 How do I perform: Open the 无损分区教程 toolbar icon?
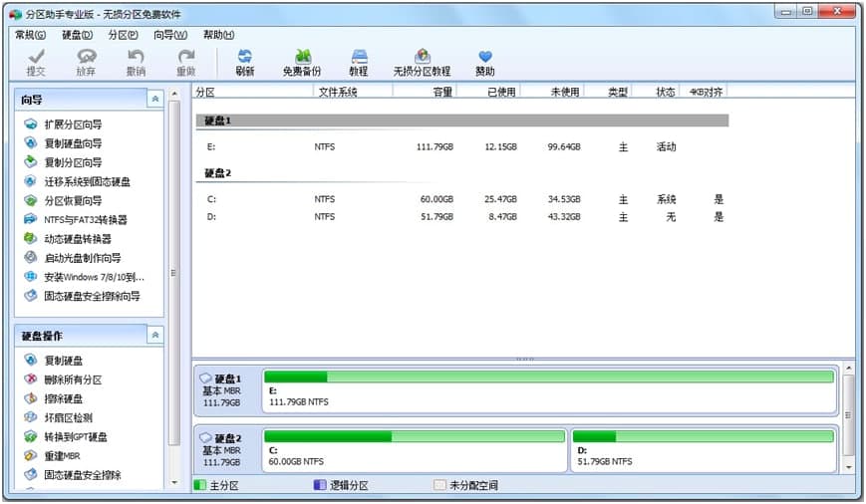[x=423, y=57]
